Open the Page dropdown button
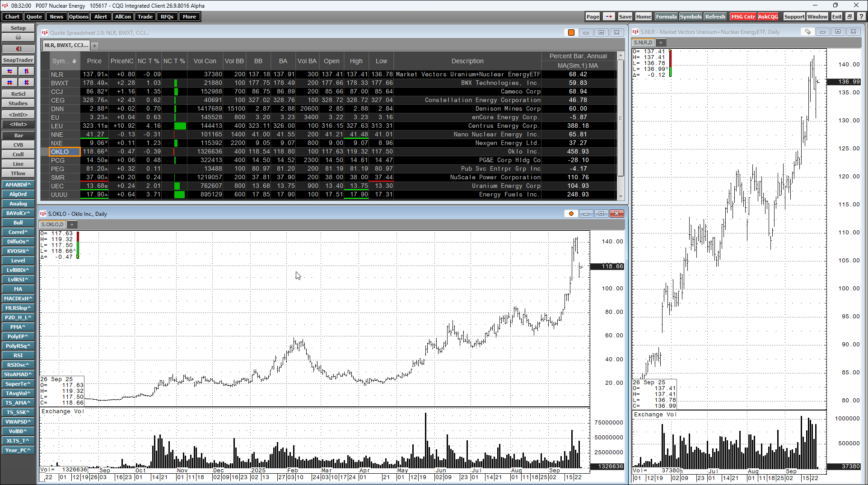 point(593,17)
